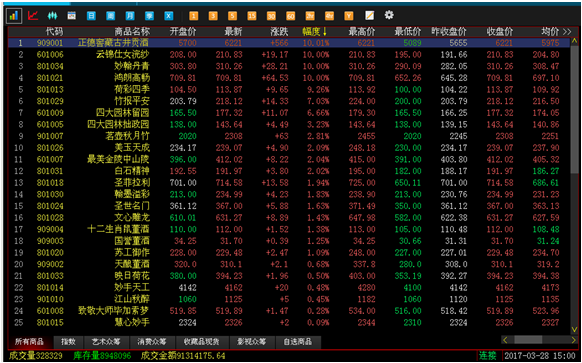Open the settings gear icon
The image size is (582, 363).
[x=389, y=15]
